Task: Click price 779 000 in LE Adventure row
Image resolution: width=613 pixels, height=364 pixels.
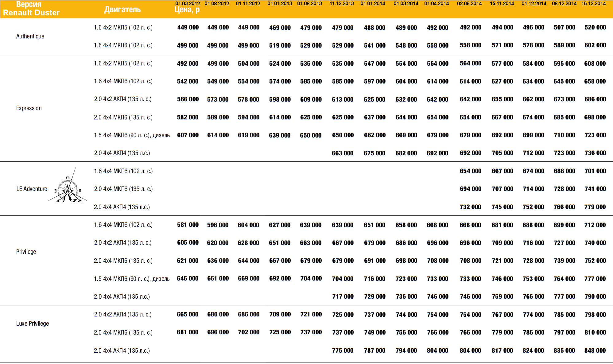Action: 595,207
